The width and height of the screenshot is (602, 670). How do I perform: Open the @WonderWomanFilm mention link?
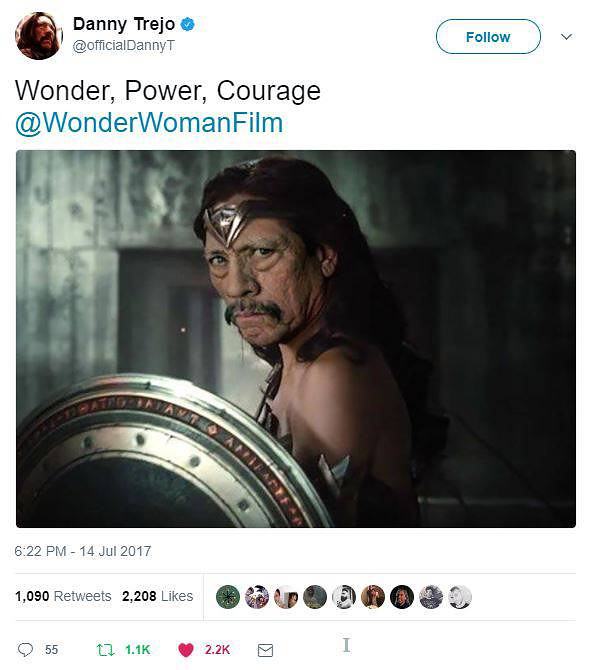pos(149,123)
